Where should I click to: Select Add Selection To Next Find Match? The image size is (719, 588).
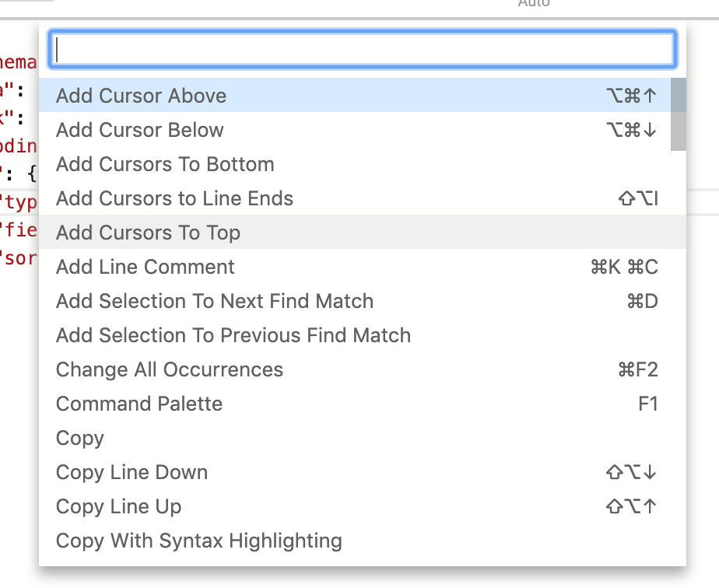(214, 301)
